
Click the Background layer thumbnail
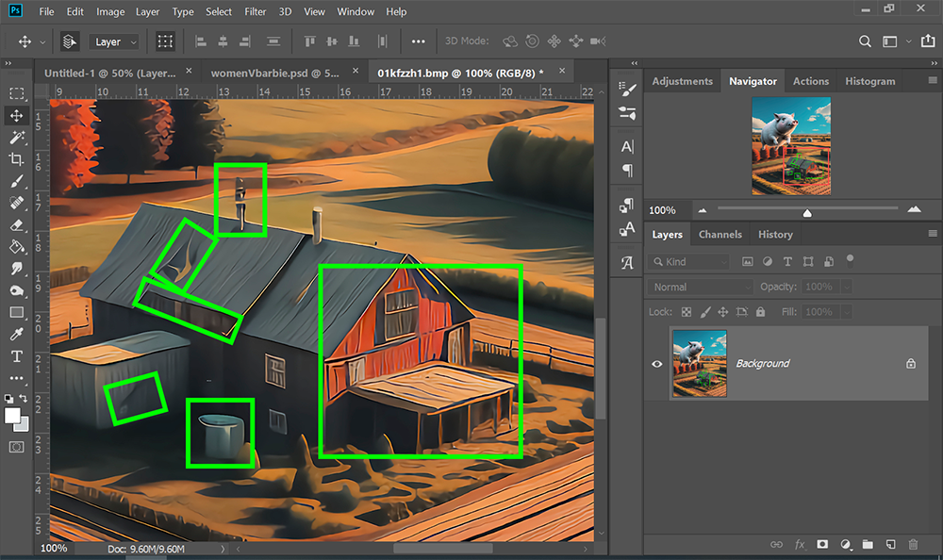699,363
